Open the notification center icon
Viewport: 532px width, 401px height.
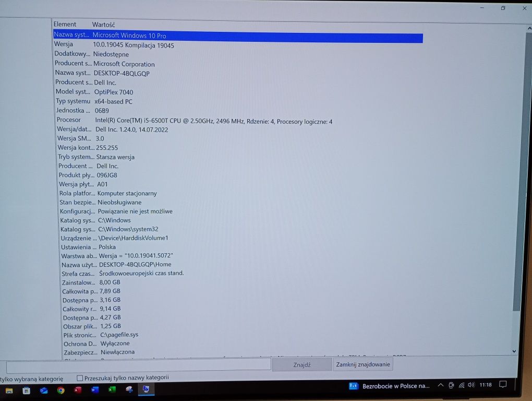point(503,384)
